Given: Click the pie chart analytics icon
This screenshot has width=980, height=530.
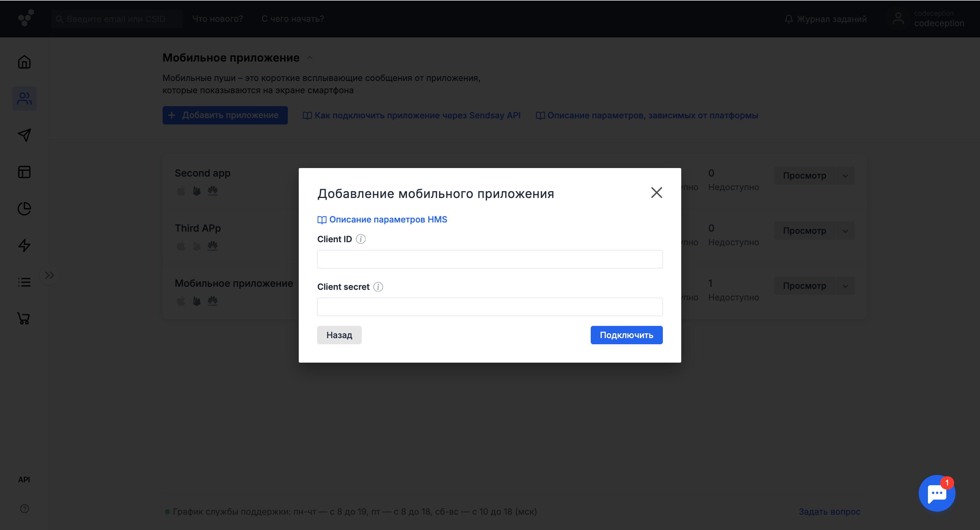Looking at the screenshot, I should [24, 208].
